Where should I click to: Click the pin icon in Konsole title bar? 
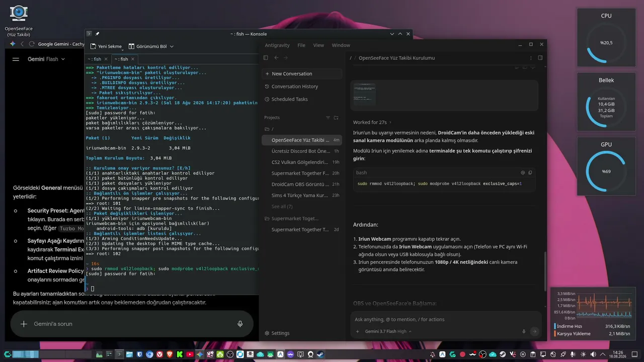point(97,34)
